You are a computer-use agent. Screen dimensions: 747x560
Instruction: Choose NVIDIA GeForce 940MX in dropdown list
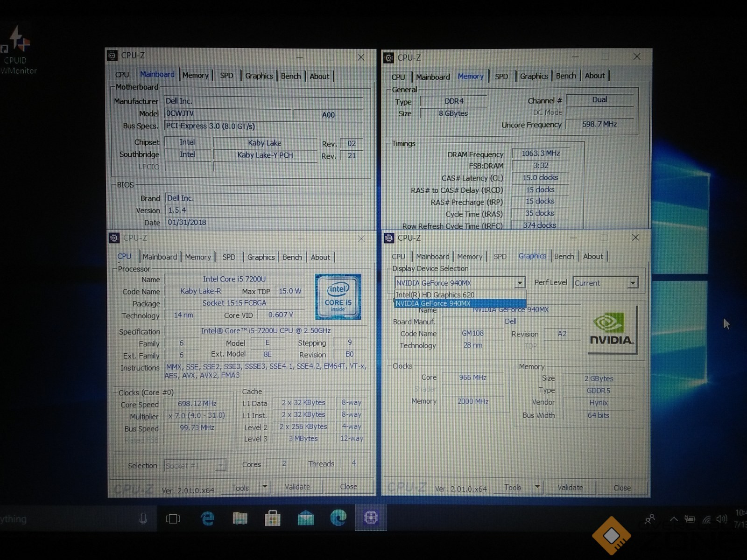click(x=460, y=303)
